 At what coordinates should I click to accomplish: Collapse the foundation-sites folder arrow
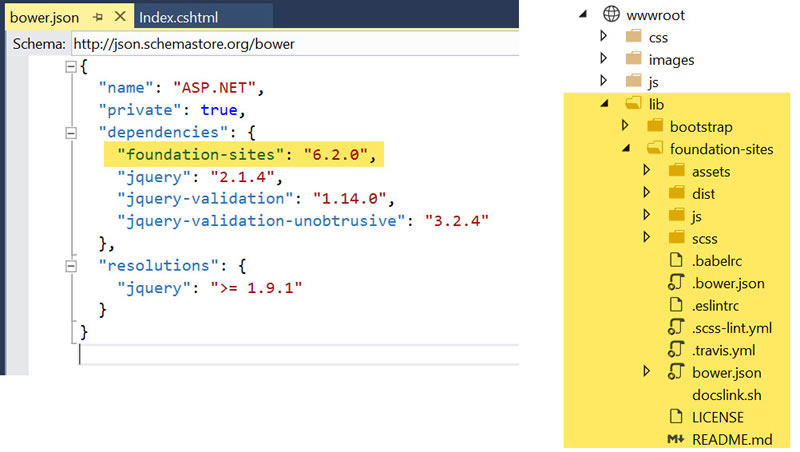(626, 148)
